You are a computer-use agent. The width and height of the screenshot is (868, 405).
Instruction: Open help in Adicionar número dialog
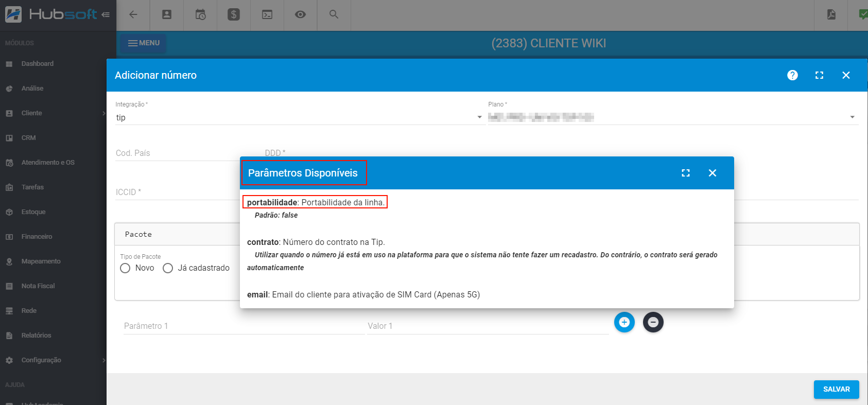coord(792,75)
